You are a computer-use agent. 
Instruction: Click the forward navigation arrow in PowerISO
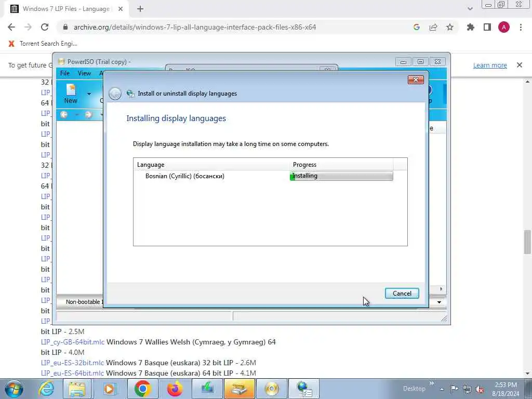(88, 115)
